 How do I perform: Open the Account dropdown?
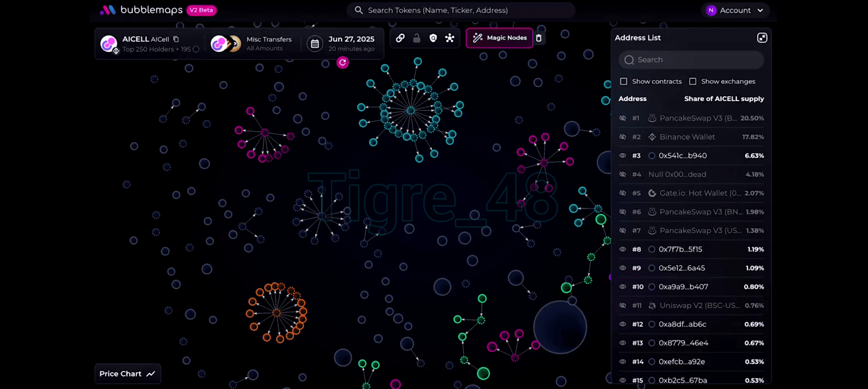(x=735, y=10)
